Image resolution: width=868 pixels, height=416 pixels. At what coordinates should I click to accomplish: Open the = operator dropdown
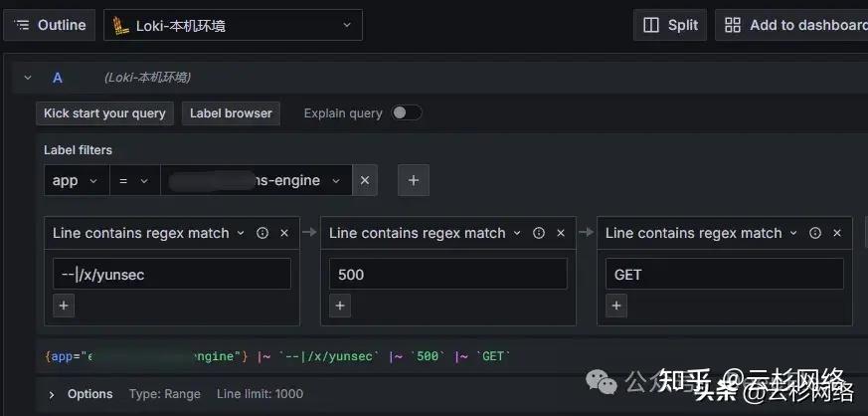(134, 180)
